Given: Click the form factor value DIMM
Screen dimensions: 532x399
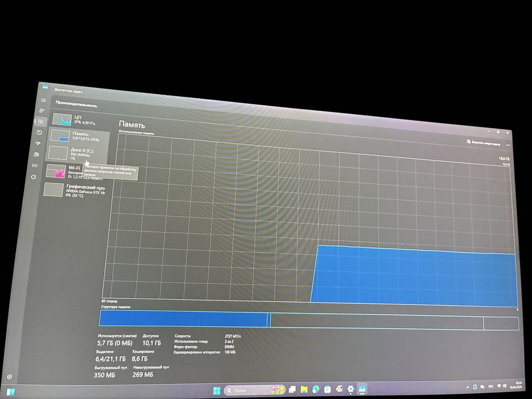Looking at the screenshot, I should click(229, 347).
